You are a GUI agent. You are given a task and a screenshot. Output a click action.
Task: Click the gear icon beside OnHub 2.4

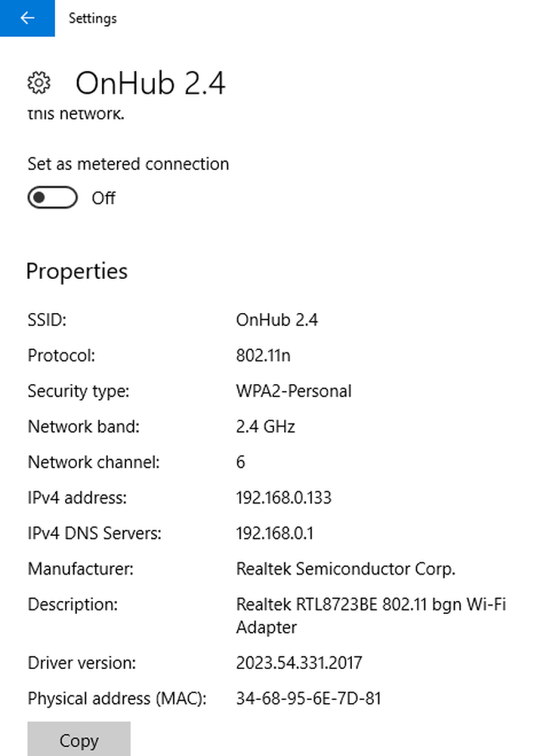tap(39, 82)
